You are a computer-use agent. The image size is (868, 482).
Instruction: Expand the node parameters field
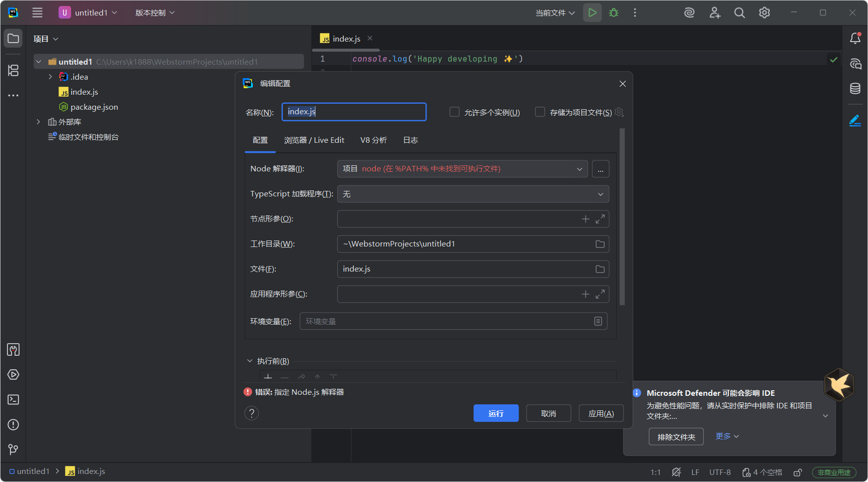click(600, 219)
